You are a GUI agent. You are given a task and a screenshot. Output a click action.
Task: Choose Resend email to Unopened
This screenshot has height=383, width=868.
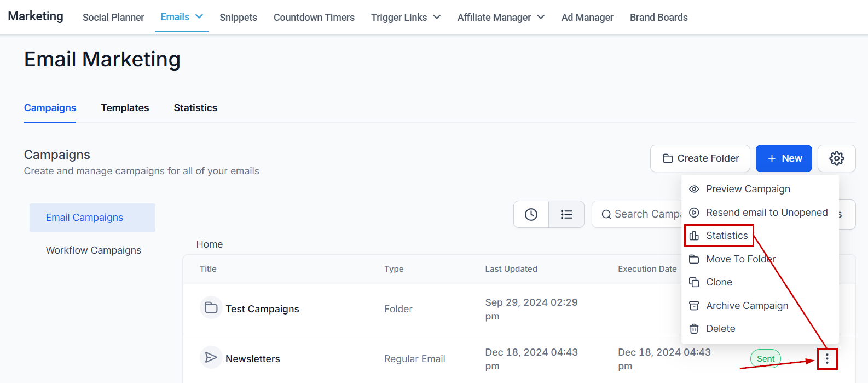click(x=766, y=213)
